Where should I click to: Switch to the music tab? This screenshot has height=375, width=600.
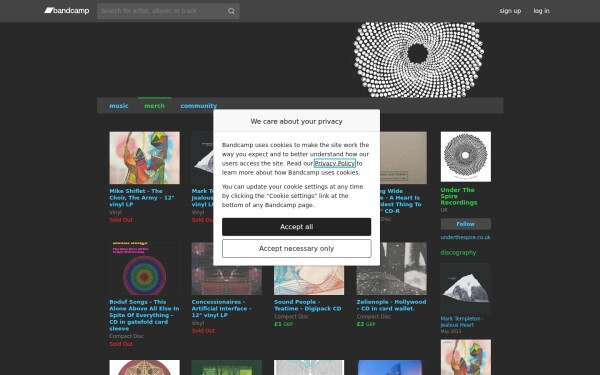tap(119, 106)
